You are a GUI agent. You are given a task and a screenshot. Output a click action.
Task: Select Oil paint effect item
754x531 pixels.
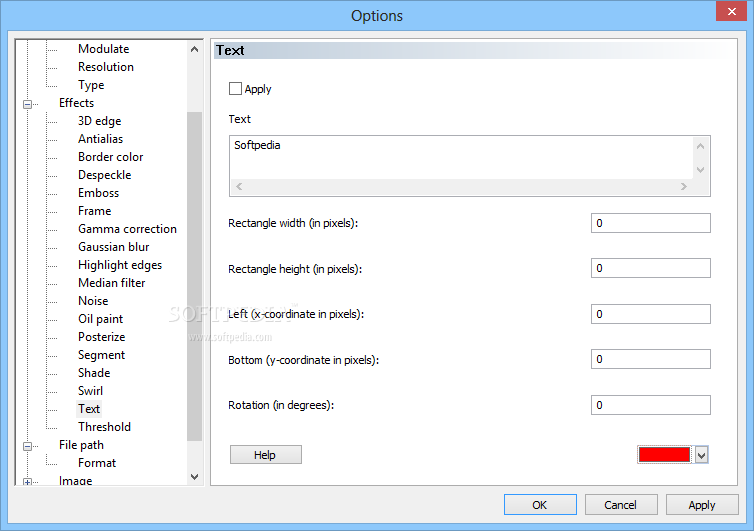tap(101, 319)
